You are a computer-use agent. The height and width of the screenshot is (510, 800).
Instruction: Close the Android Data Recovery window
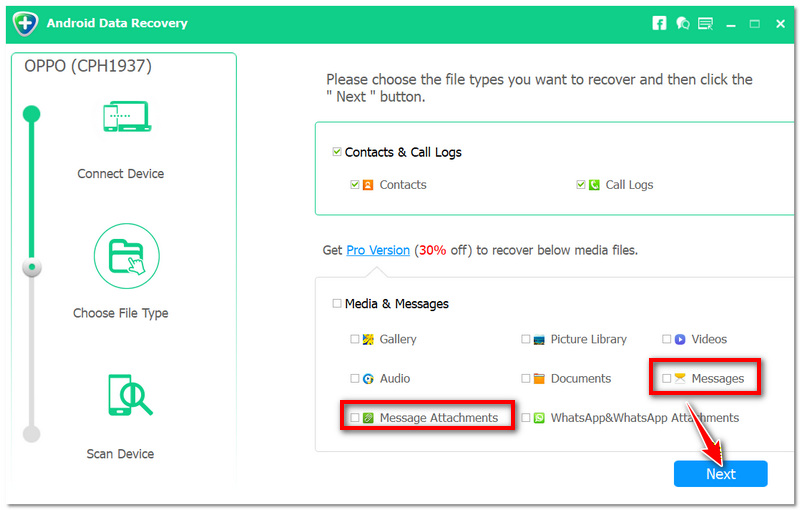point(780,23)
